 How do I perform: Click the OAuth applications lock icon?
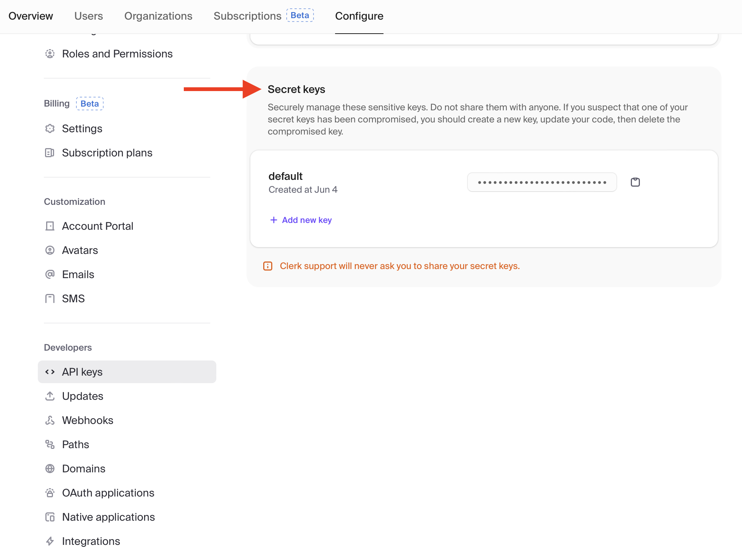pos(50,493)
